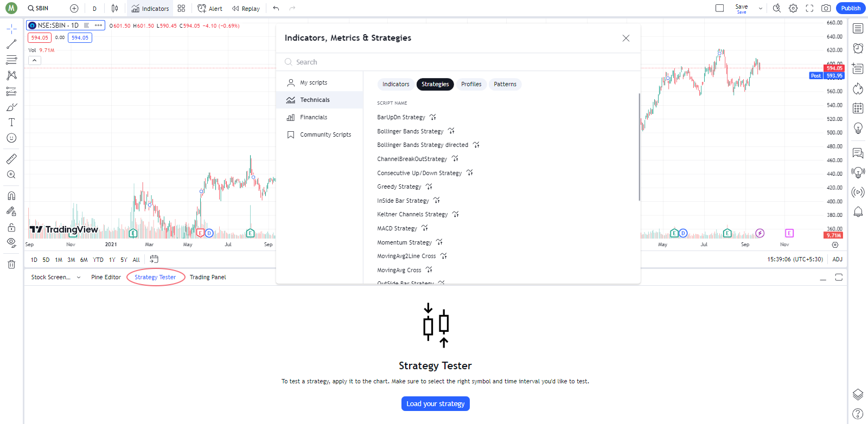Remove drawings with the trash icon
The image size is (868, 424).
pos(11,265)
